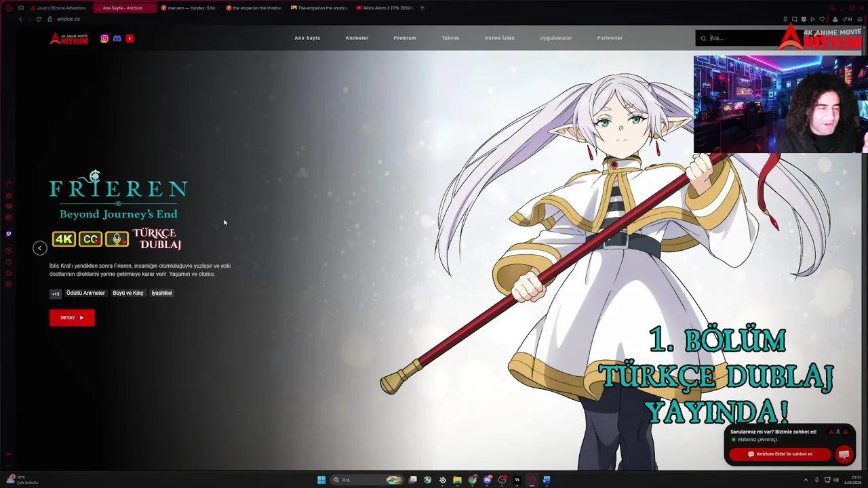Select Büyü ve Kılıç genre tag
Screen dimensions: 868x488
coord(128,293)
